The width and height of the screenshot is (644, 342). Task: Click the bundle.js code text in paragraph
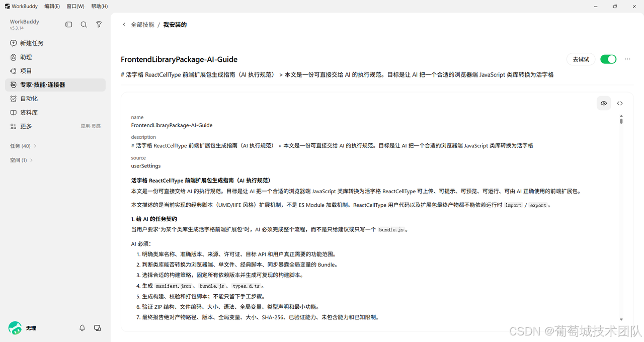pos(392,230)
